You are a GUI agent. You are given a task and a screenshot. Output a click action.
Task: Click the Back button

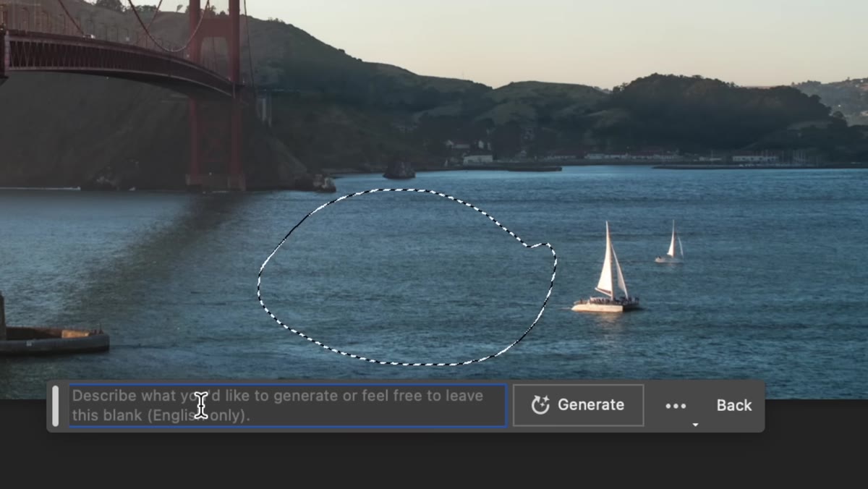[x=734, y=406]
